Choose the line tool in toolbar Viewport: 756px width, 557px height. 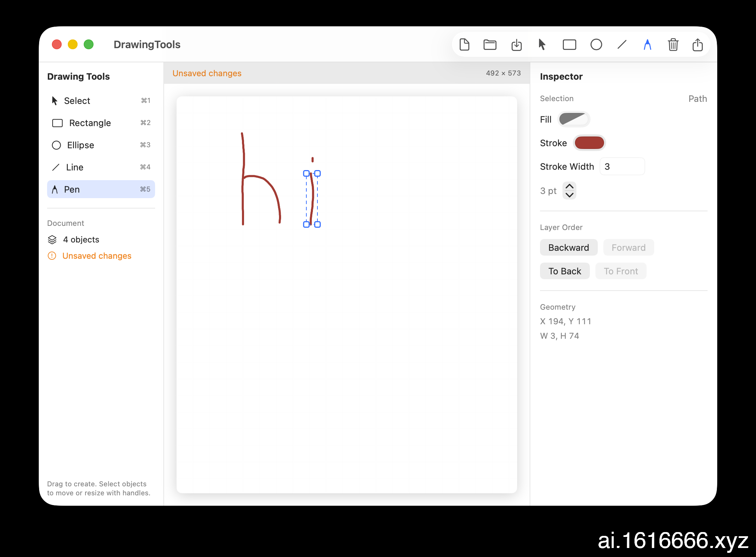coord(622,45)
